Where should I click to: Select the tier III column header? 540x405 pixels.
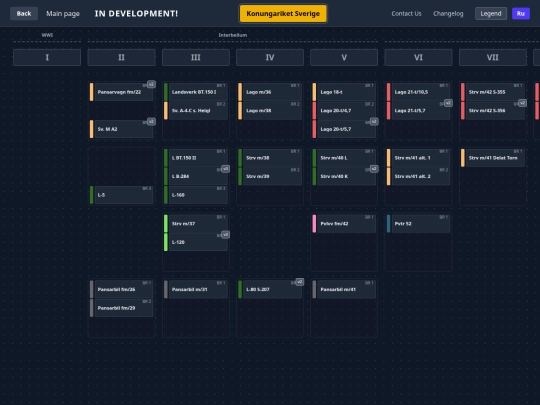[x=196, y=57]
